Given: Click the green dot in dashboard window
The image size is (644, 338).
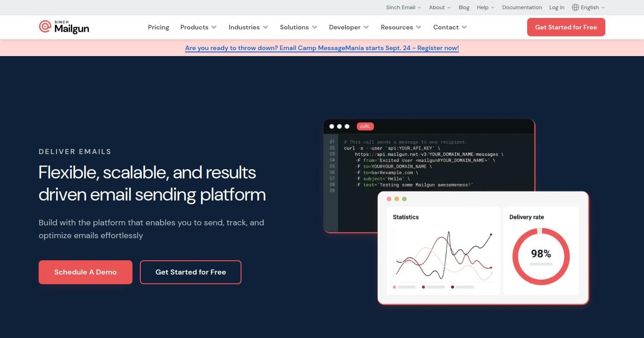Looking at the screenshot, I should (x=404, y=199).
